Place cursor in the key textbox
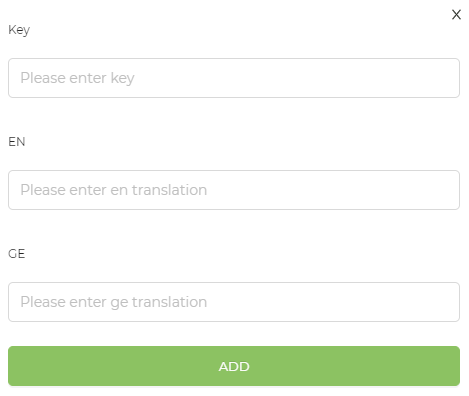Viewport: 469px width, 396px height. tap(234, 78)
